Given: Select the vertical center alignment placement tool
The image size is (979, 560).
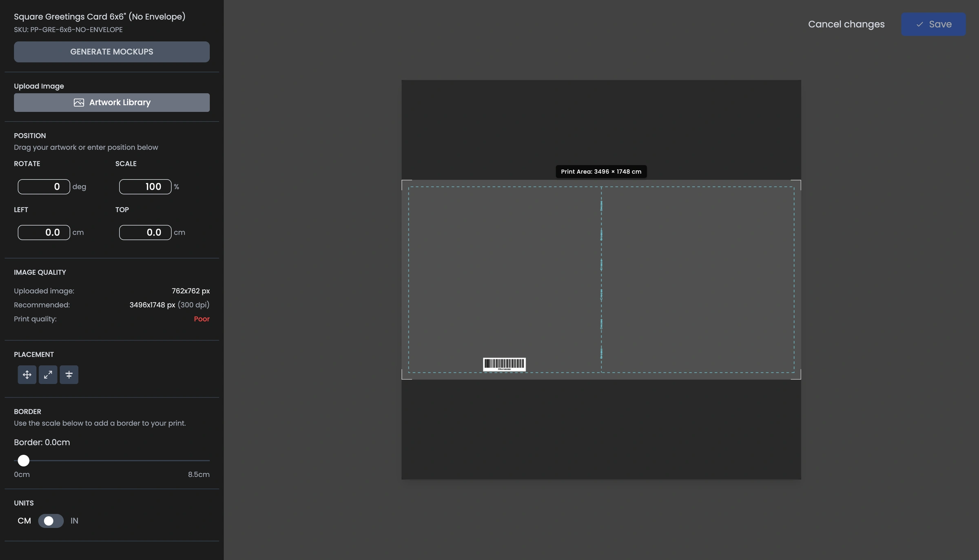Looking at the screenshot, I should pyautogui.click(x=69, y=374).
